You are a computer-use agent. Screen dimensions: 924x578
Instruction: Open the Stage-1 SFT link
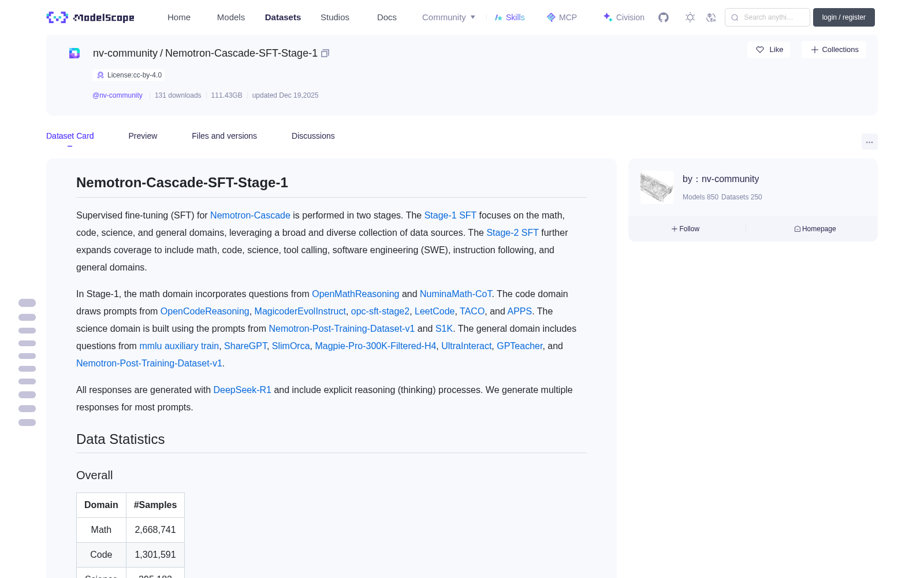(x=450, y=215)
